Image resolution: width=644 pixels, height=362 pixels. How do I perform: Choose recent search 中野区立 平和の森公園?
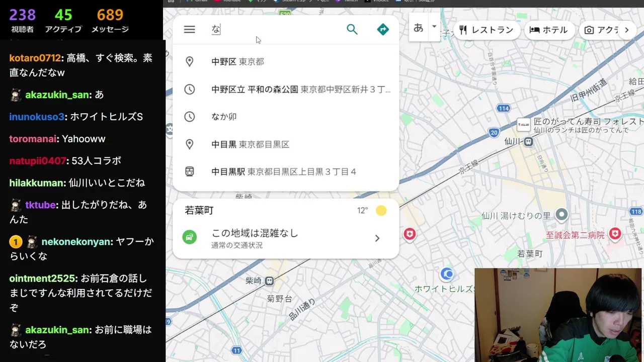coord(286,89)
